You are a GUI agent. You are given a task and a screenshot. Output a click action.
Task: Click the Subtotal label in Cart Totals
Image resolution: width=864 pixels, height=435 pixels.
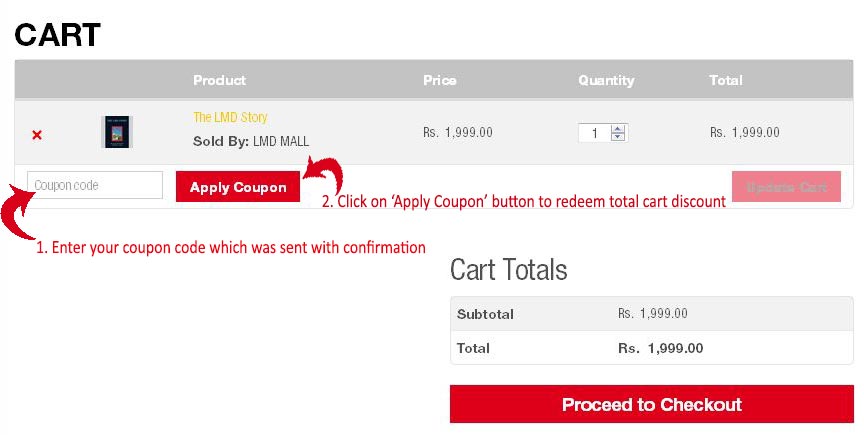tap(485, 314)
